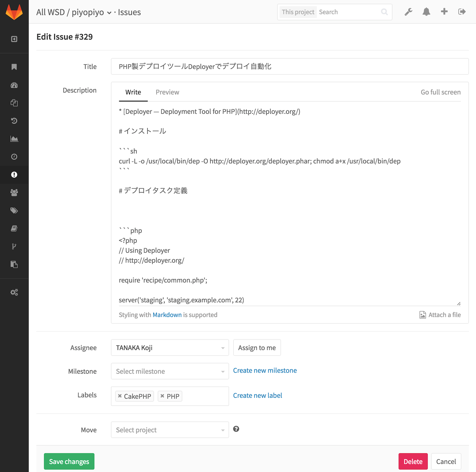Open the forks branch icon in sidebar
The image size is (476, 472).
coord(14,246)
